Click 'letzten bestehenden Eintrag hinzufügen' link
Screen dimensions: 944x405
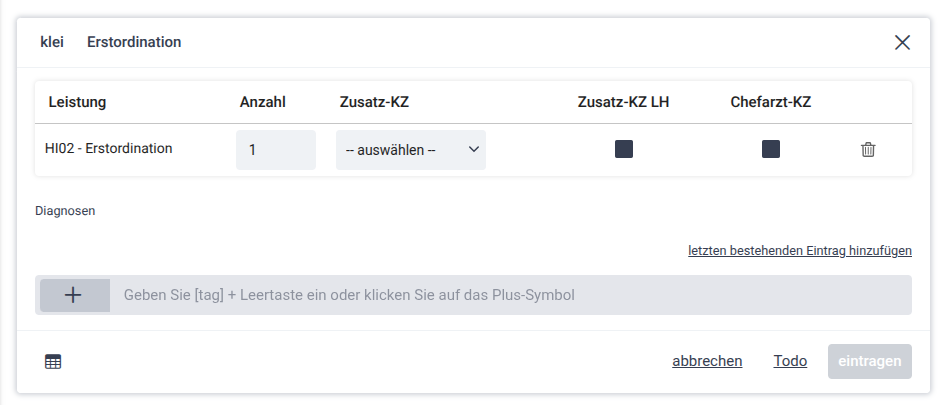[x=799, y=251]
